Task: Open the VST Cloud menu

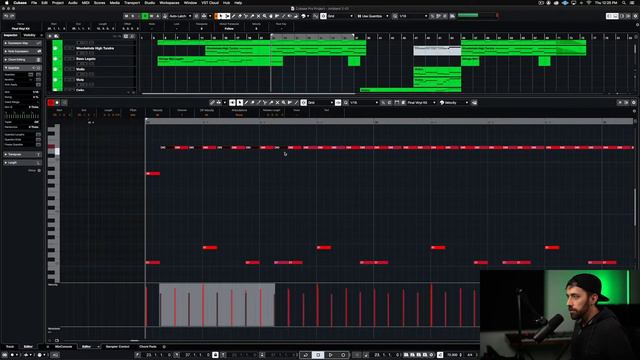Action: pyautogui.click(x=210, y=2)
